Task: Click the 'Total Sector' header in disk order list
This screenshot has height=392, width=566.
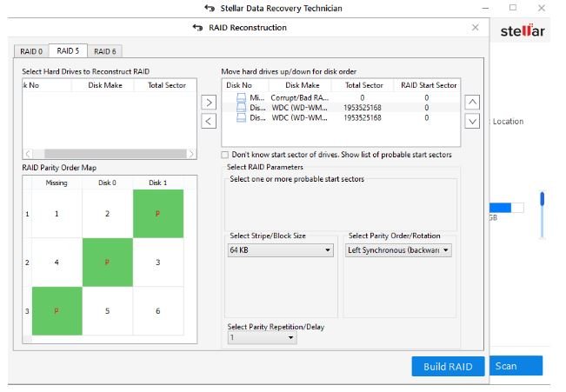Action: tap(363, 85)
